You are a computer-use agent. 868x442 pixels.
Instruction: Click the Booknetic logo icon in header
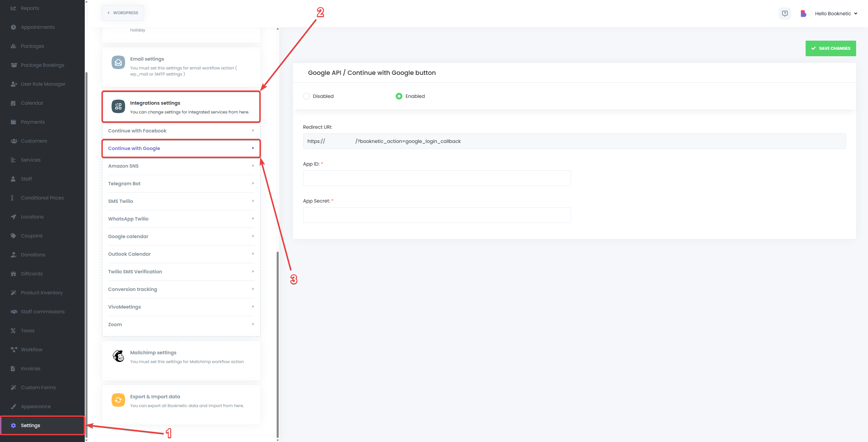(x=803, y=14)
